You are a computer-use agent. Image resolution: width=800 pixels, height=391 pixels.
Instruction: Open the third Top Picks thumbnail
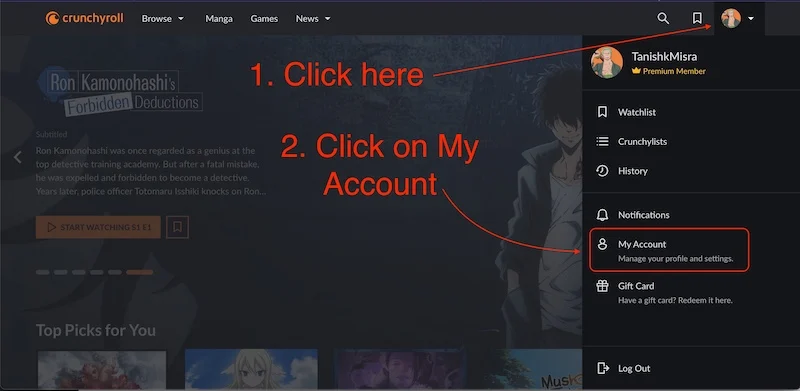[399, 369]
